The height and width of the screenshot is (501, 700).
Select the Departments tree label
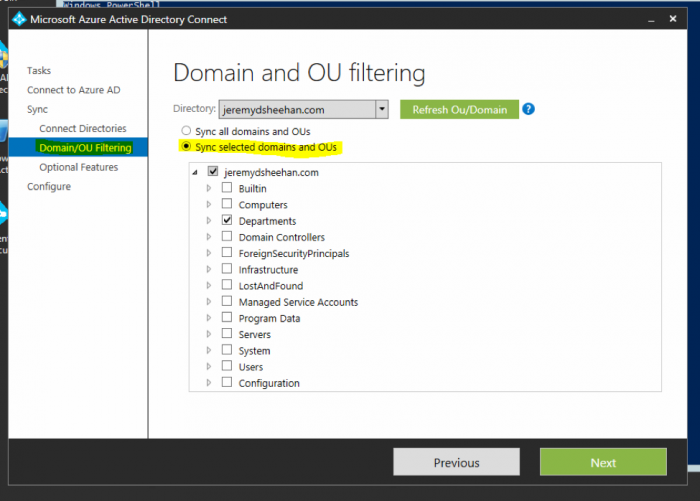(x=267, y=221)
